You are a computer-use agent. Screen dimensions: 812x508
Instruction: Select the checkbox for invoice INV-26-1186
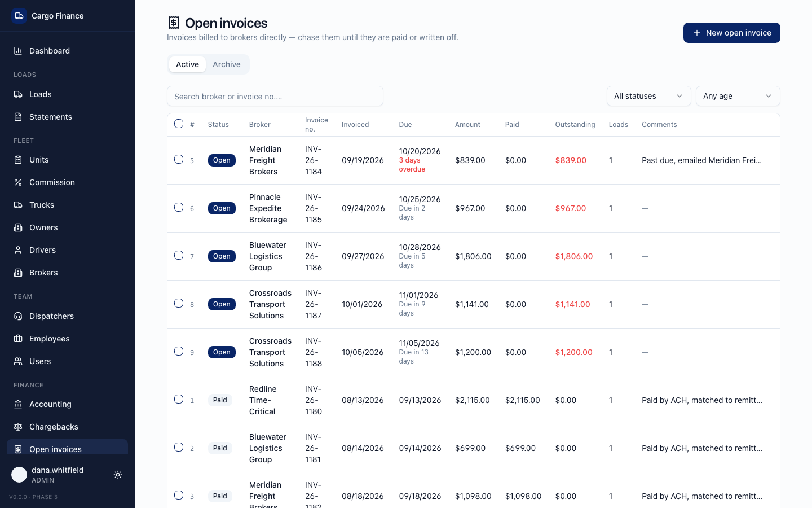(x=179, y=255)
